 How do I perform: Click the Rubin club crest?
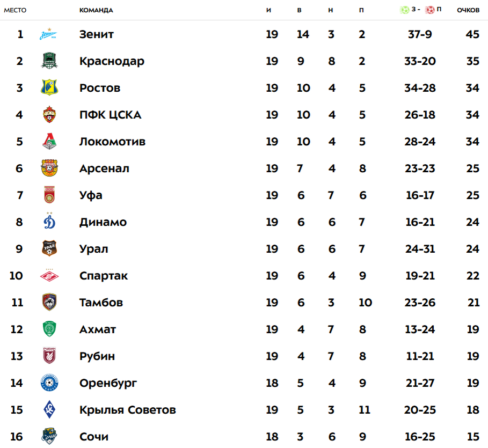pos(49,356)
